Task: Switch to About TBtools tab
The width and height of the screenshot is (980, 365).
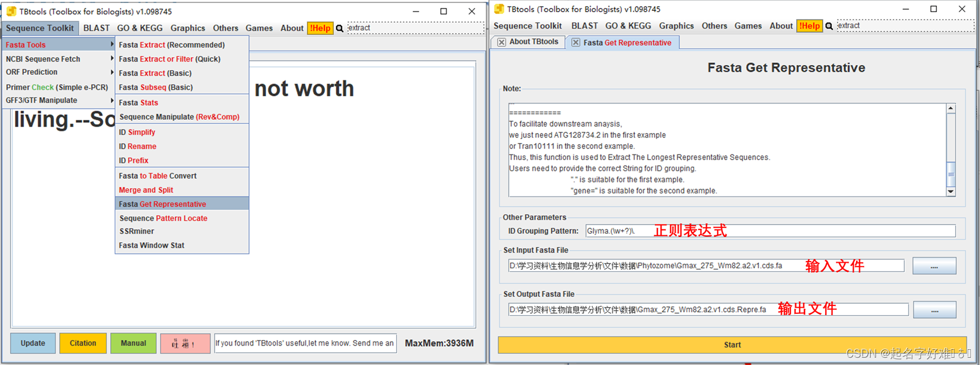Action: point(527,42)
